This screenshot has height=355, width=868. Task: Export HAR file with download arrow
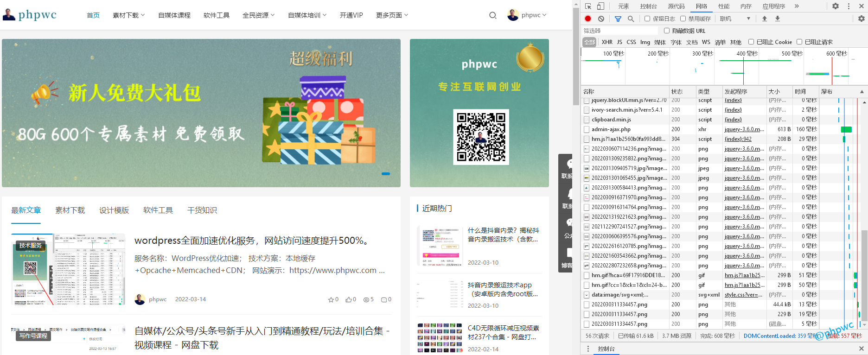pyautogui.click(x=778, y=19)
